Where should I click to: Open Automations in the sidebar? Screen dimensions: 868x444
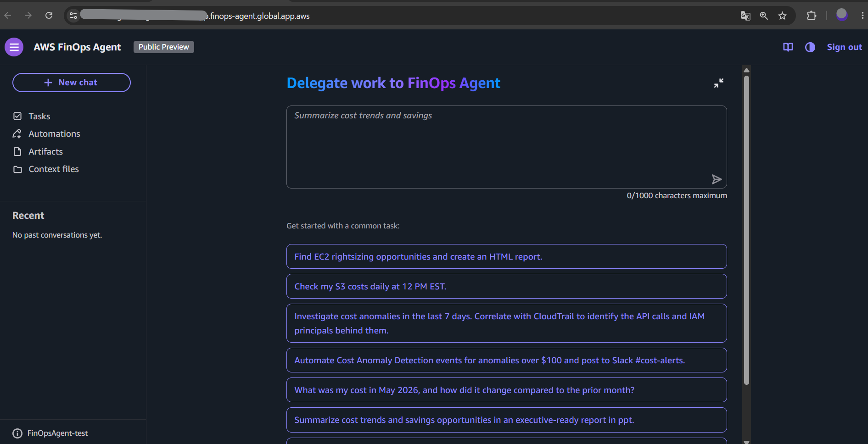tap(54, 134)
